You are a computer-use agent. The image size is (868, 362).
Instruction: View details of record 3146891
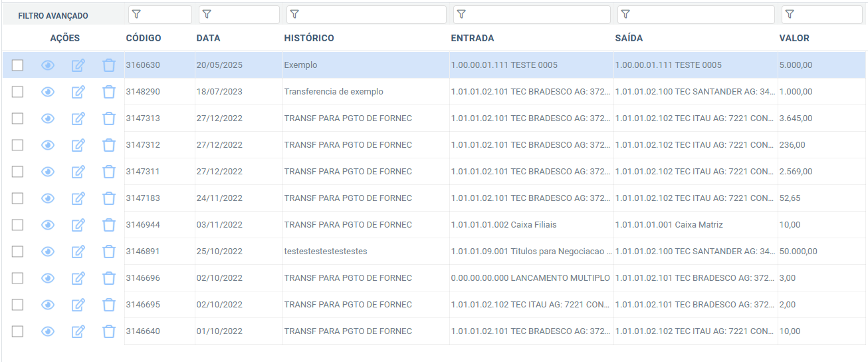pyautogui.click(x=48, y=252)
